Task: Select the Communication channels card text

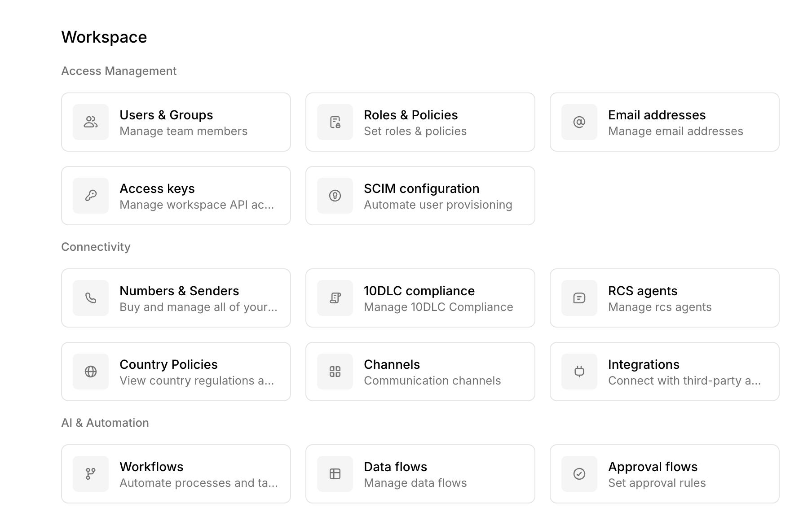Action: [x=432, y=381]
